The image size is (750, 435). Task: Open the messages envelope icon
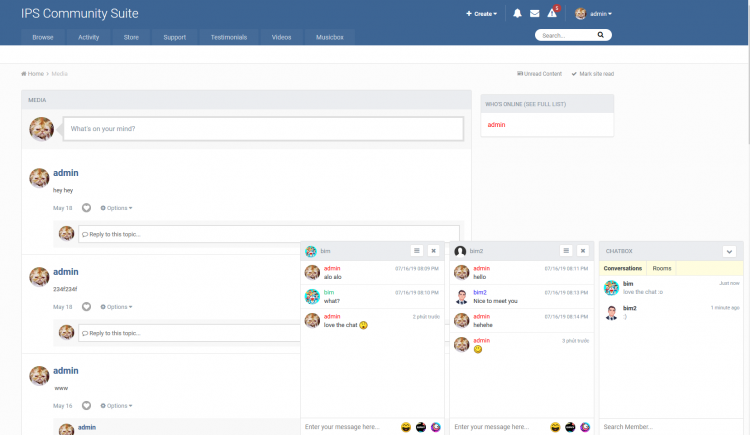coord(535,14)
